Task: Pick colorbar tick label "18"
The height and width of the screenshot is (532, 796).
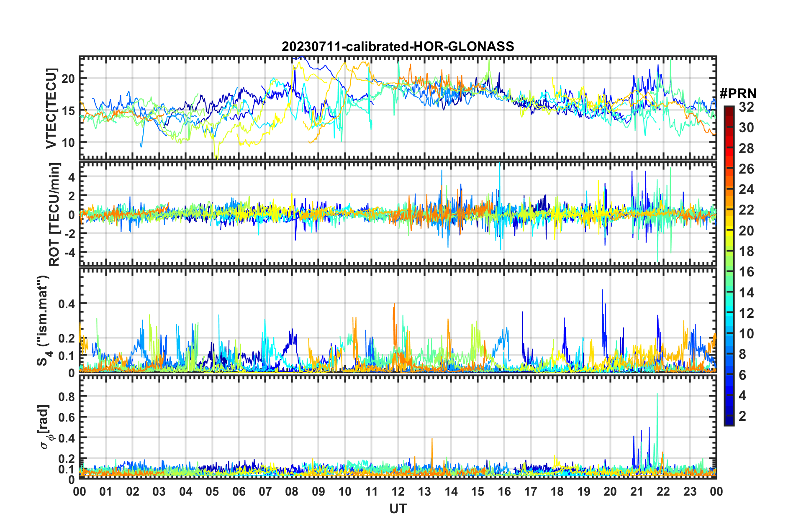Action: tap(746, 251)
